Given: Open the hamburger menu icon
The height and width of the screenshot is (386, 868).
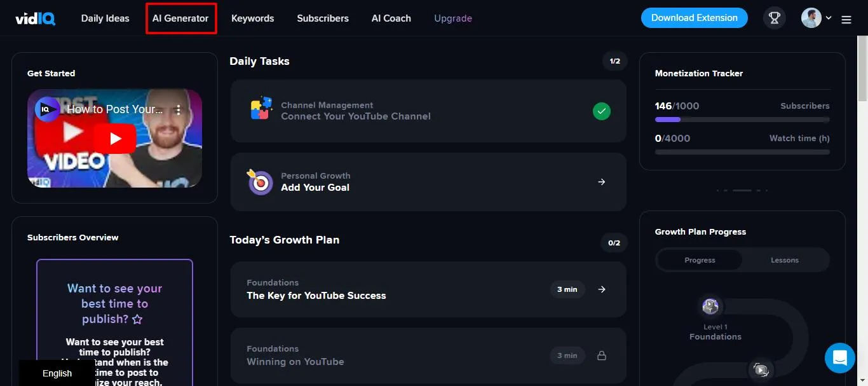Looking at the screenshot, I should 846,20.
